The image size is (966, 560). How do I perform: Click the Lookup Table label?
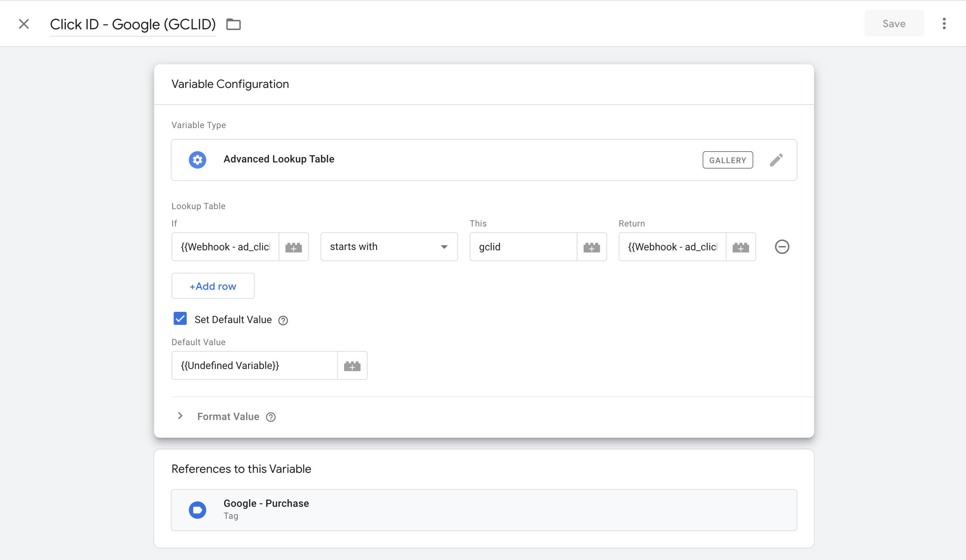(x=198, y=206)
